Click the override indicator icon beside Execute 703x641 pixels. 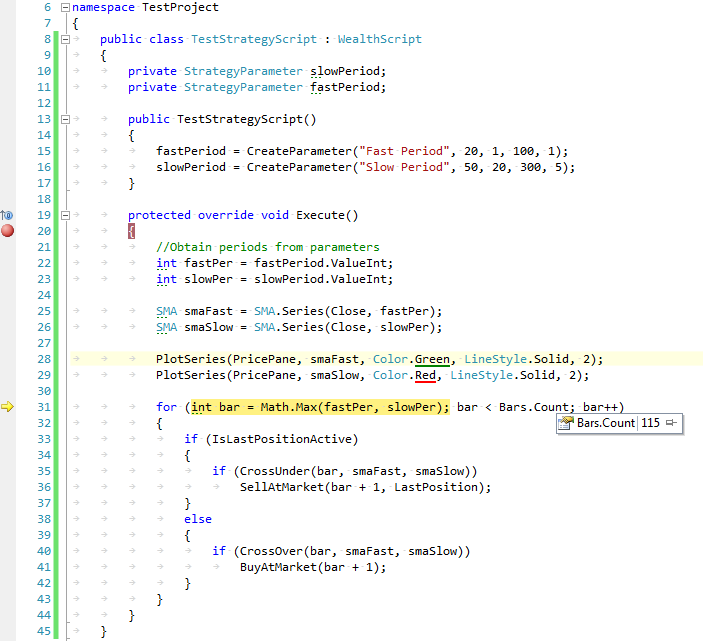coord(7,215)
